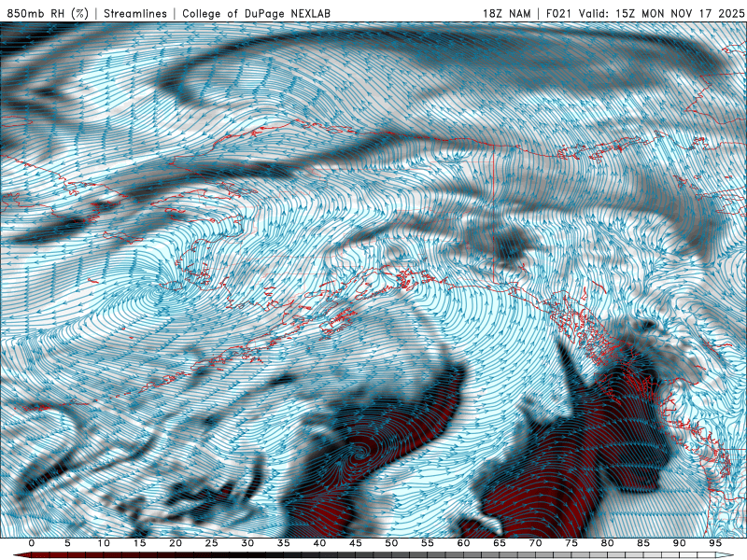Click the '60' humidity scale label

[x=463, y=543]
